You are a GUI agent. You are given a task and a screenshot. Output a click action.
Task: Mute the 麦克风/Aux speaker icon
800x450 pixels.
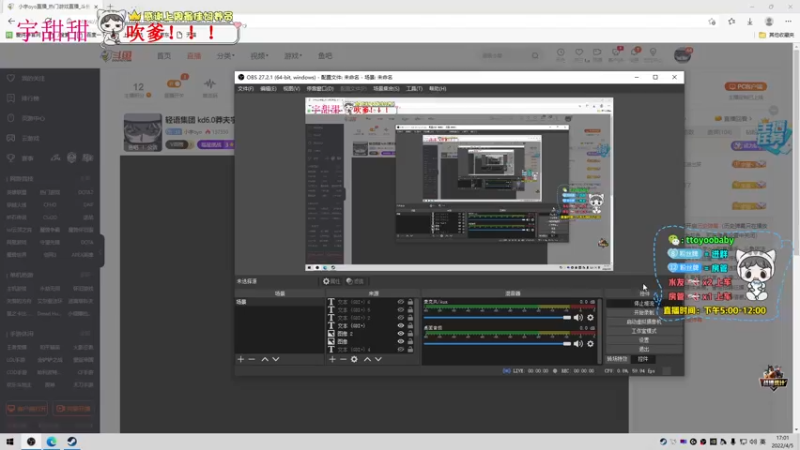click(578, 317)
